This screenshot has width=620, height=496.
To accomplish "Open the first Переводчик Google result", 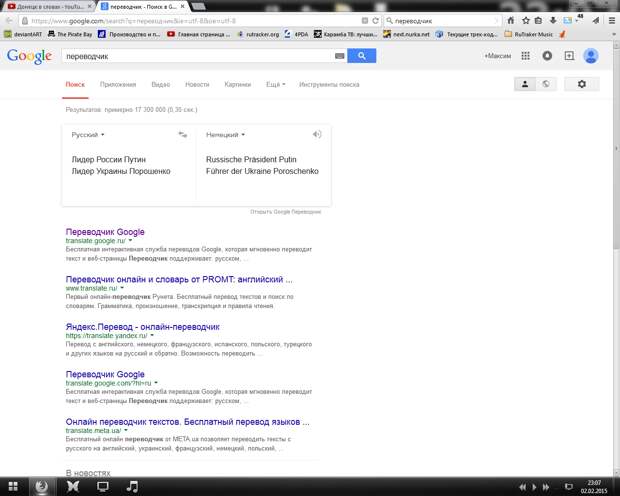I will tap(105, 232).
